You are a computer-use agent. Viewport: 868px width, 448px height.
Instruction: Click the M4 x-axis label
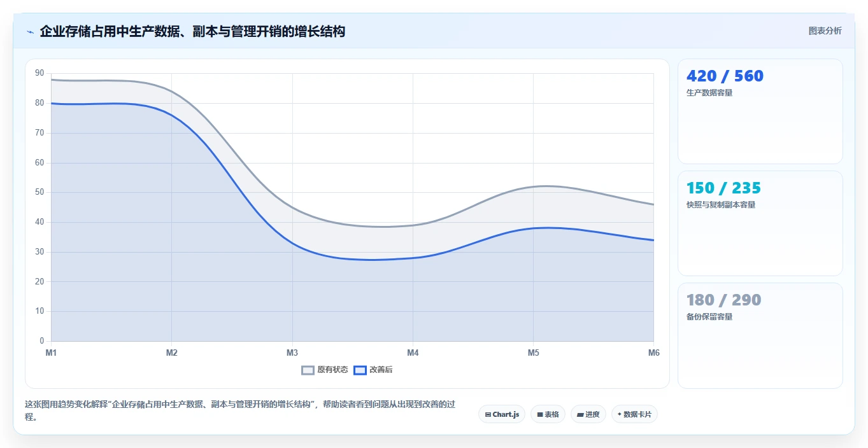[x=413, y=353]
